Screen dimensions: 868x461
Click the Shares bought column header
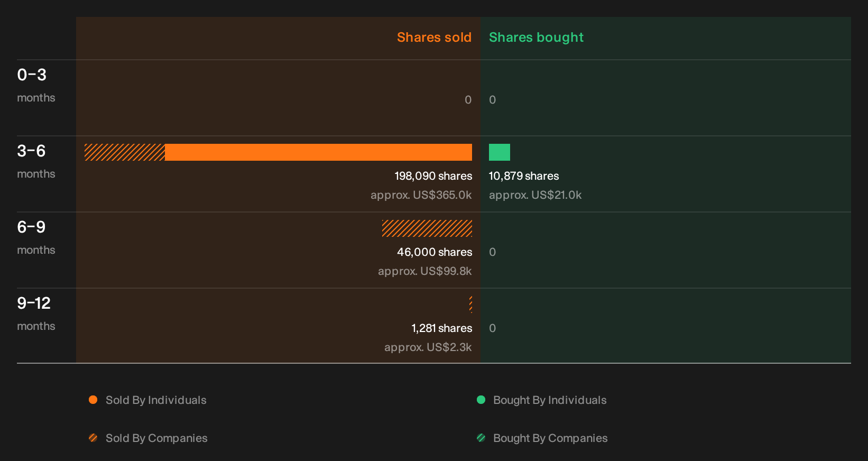536,38
